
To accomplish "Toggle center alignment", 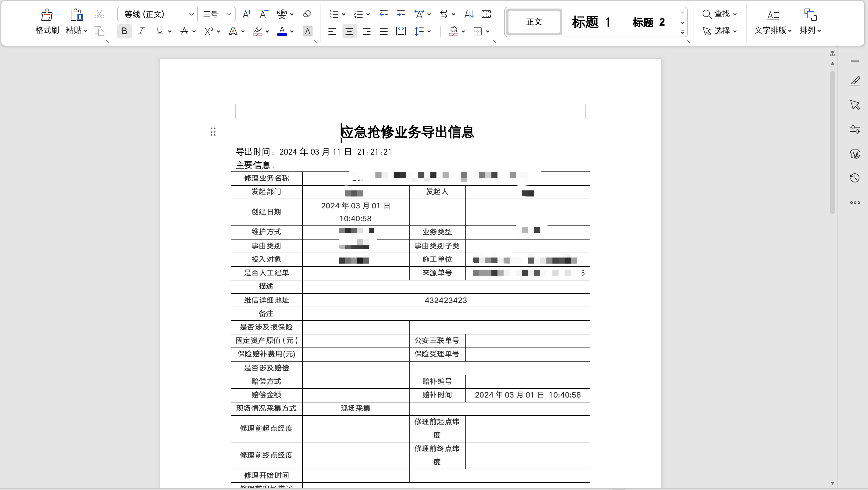I will pos(349,32).
